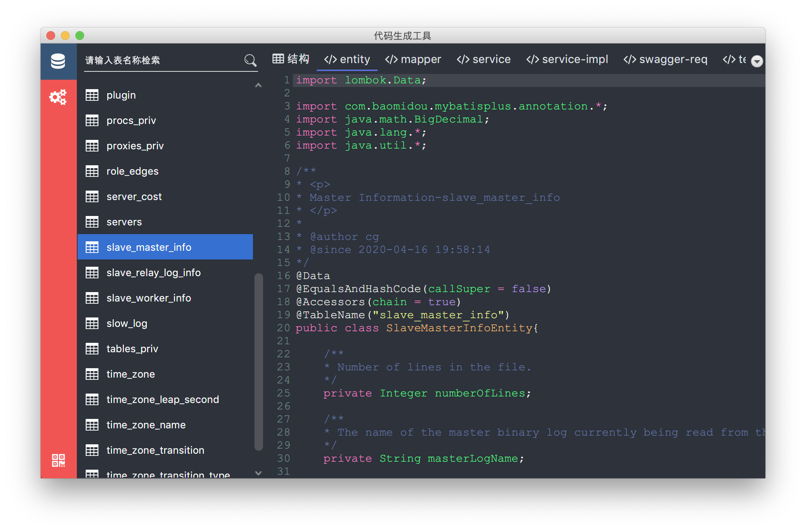Click the table icon beside slow_log
806x532 pixels.
pos(92,324)
